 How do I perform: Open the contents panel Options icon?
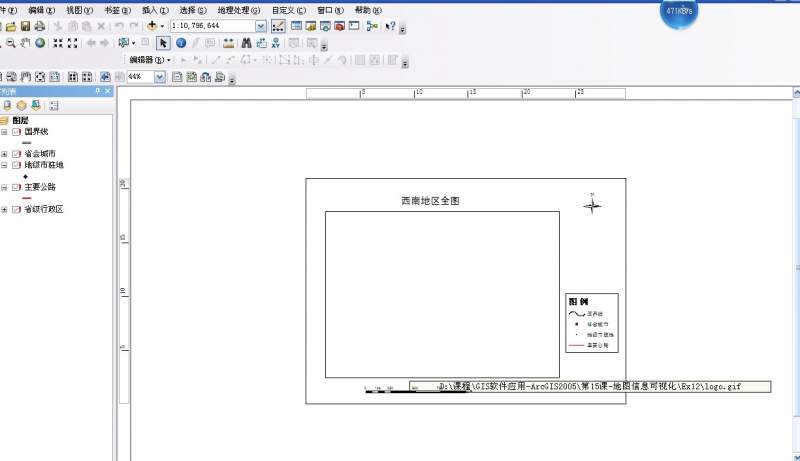click(x=54, y=106)
